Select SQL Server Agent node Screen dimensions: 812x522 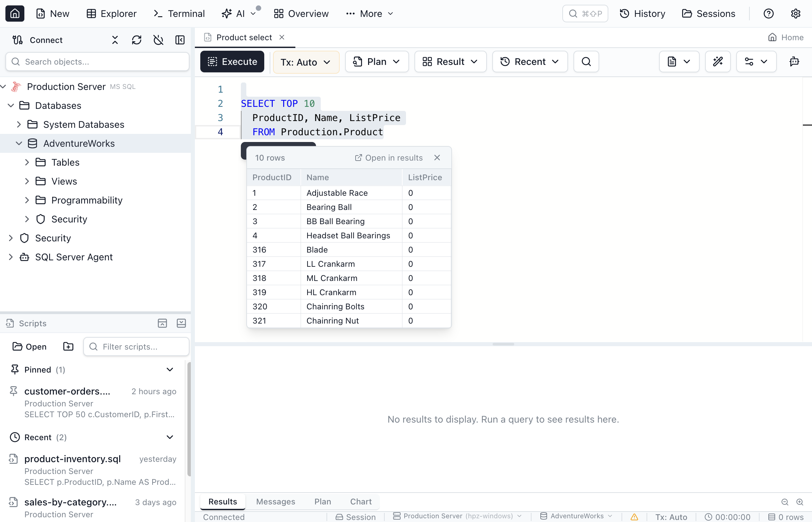click(74, 257)
